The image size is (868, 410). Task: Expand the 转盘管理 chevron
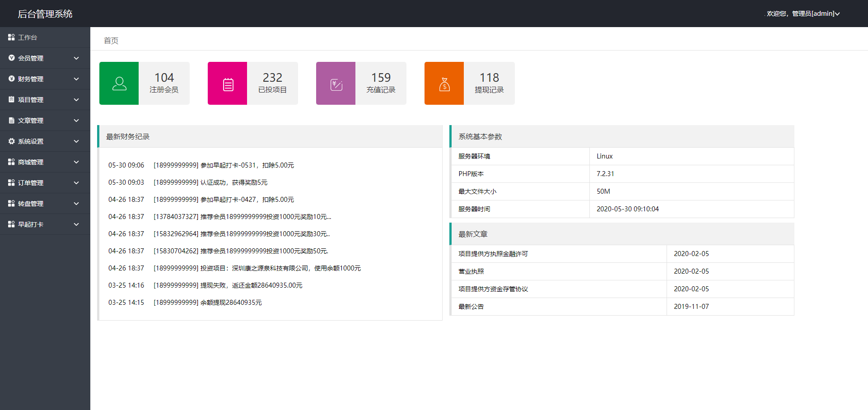point(76,204)
